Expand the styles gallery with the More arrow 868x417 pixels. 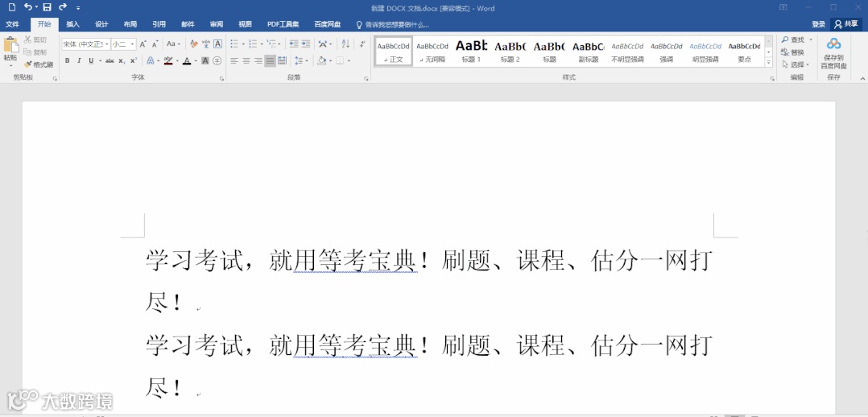(x=768, y=63)
